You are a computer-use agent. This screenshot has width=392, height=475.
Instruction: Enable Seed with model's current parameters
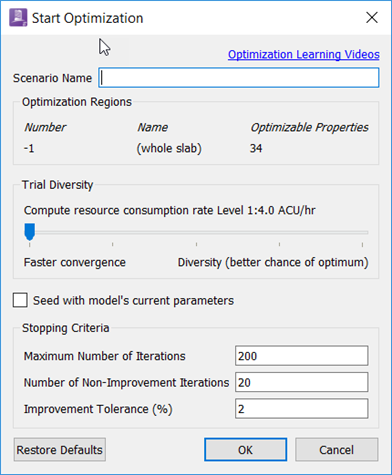point(20,300)
